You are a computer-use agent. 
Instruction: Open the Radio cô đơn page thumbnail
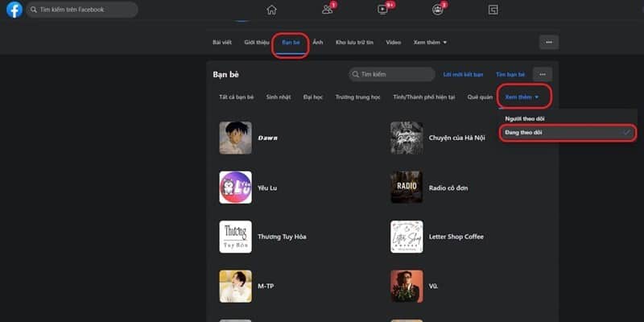[406, 188]
